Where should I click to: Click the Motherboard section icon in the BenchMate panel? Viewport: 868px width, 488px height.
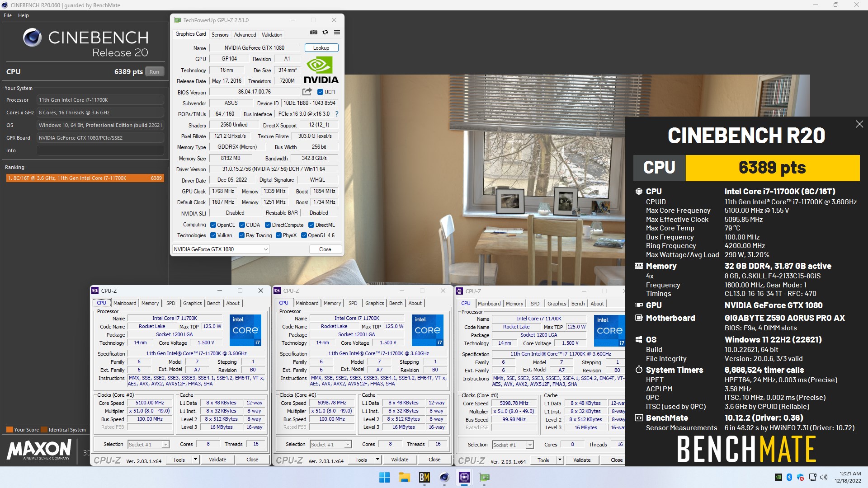pyautogui.click(x=639, y=318)
